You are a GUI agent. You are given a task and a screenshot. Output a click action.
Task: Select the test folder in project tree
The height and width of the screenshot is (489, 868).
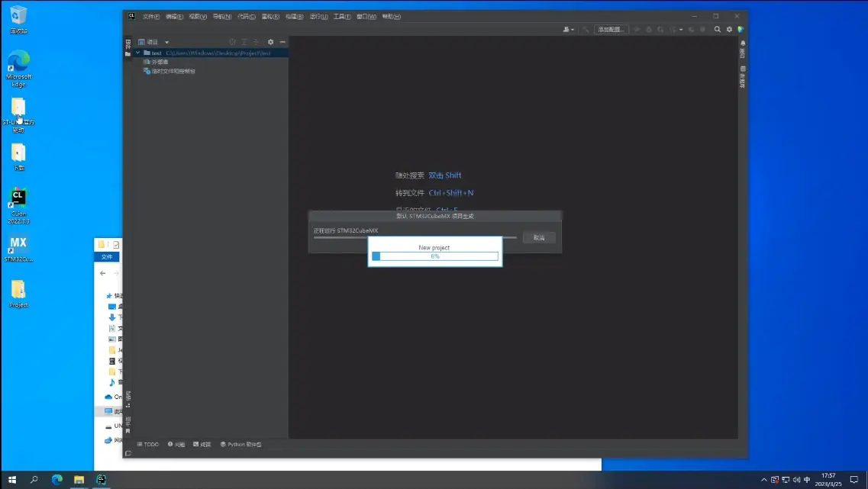(211, 53)
